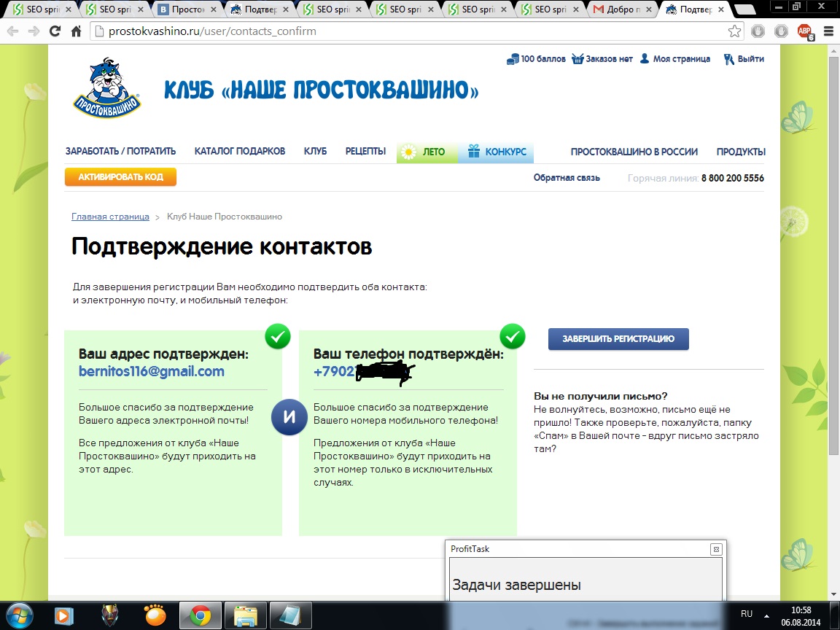The height and width of the screenshot is (630, 840).
Task: Open the Windows Start button
Action: click(x=20, y=615)
